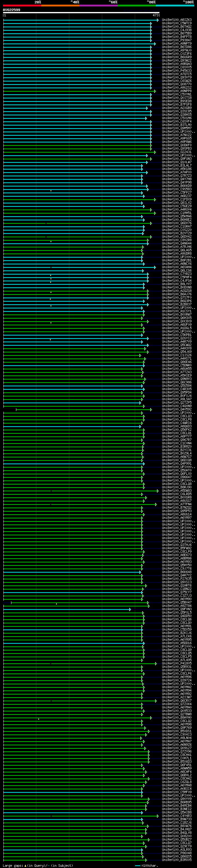Click the red 20% identity legend segment
This screenshot has width=197, height=868.
22,6
